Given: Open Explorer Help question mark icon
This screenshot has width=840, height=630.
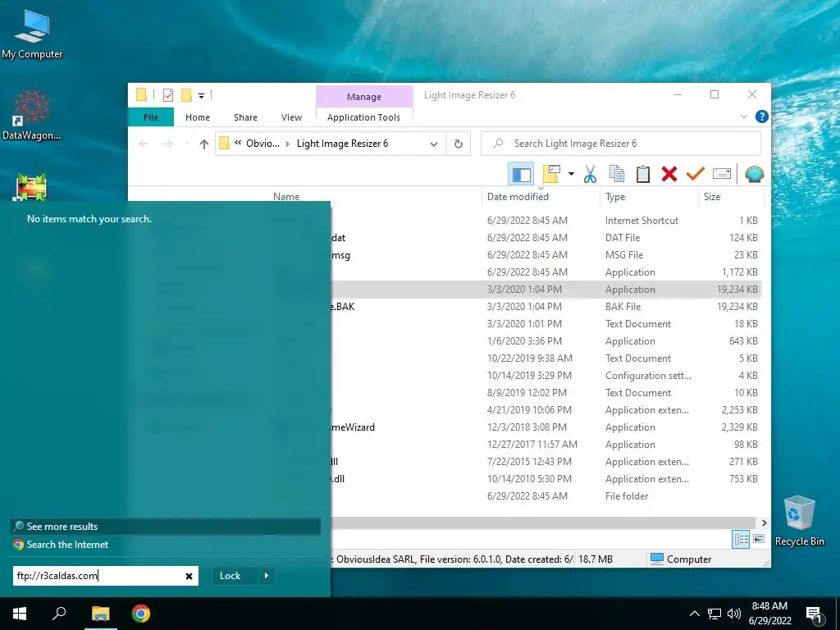Looking at the screenshot, I should click(761, 116).
